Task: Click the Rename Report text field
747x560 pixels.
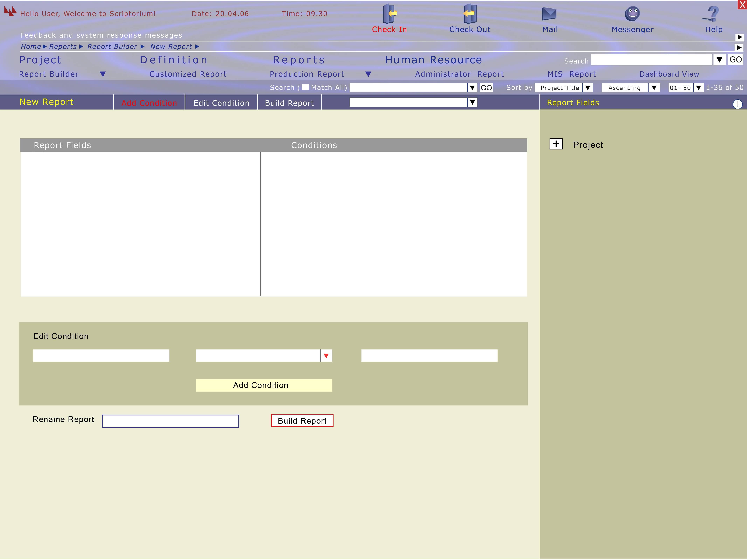Action: click(x=171, y=421)
